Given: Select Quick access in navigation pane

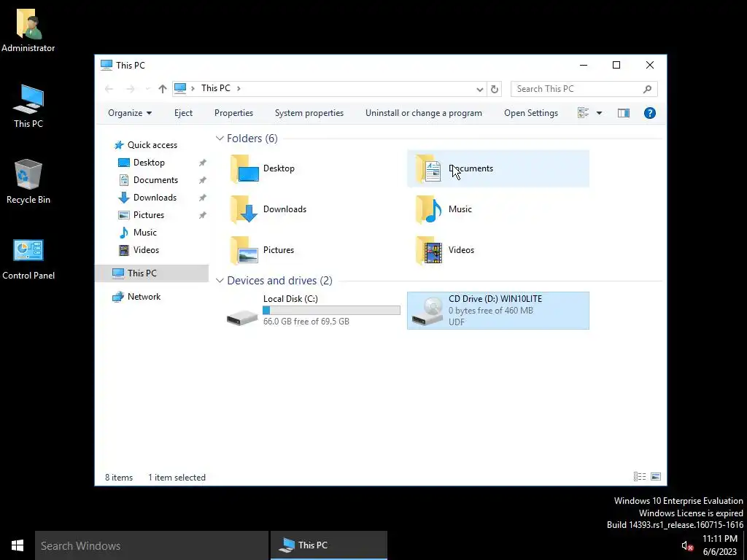Looking at the screenshot, I should 152,145.
